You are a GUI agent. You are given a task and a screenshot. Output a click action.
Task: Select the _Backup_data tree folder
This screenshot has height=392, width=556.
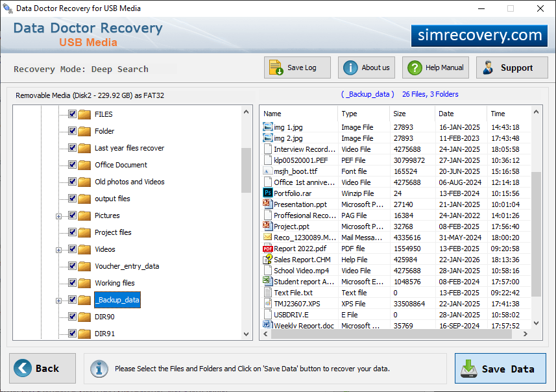[x=117, y=300]
